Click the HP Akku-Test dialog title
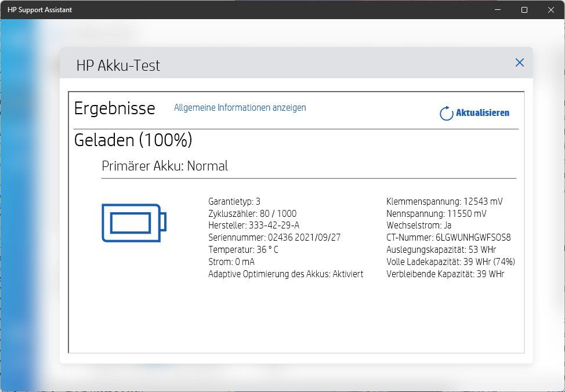The height and width of the screenshot is (392, 565). point(118,66)
